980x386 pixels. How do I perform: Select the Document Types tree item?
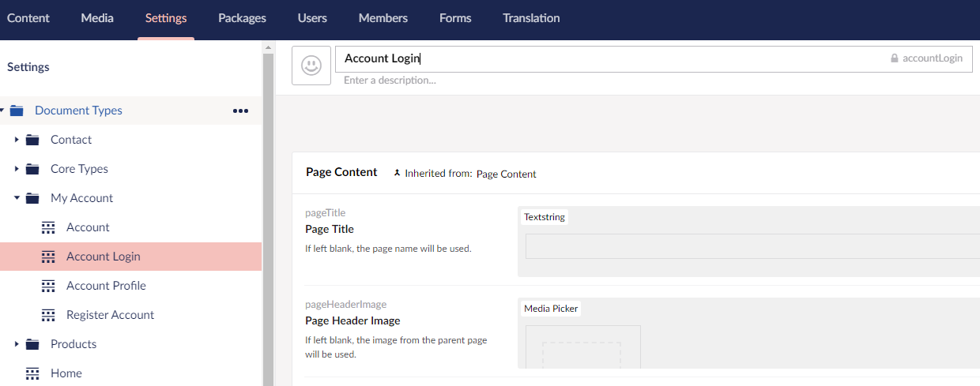pyautogui.click(x=78, y=111)
